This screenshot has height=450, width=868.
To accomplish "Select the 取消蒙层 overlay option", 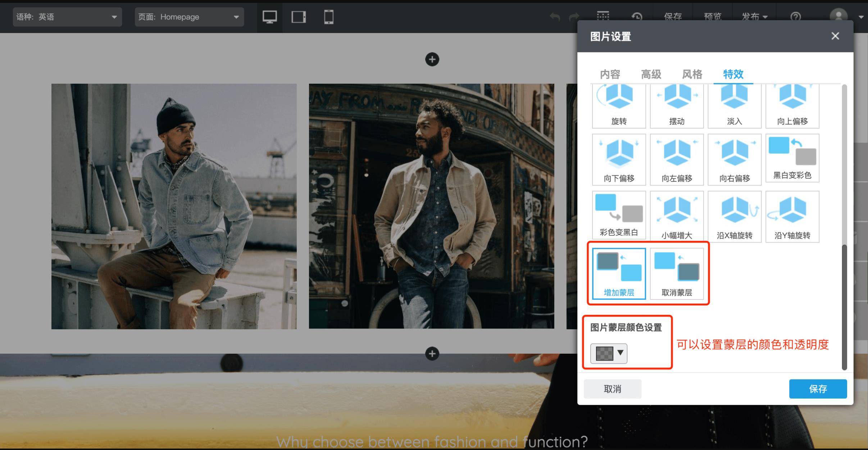I will coord(677,274).
